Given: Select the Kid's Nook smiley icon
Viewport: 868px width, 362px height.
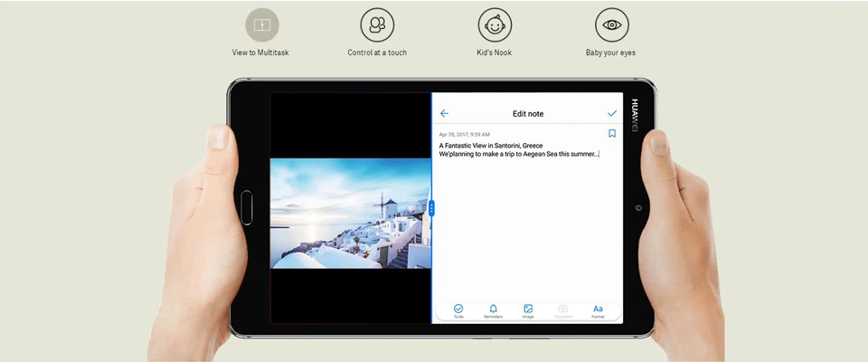Looking at the screenshot, I should coord(495,25).
